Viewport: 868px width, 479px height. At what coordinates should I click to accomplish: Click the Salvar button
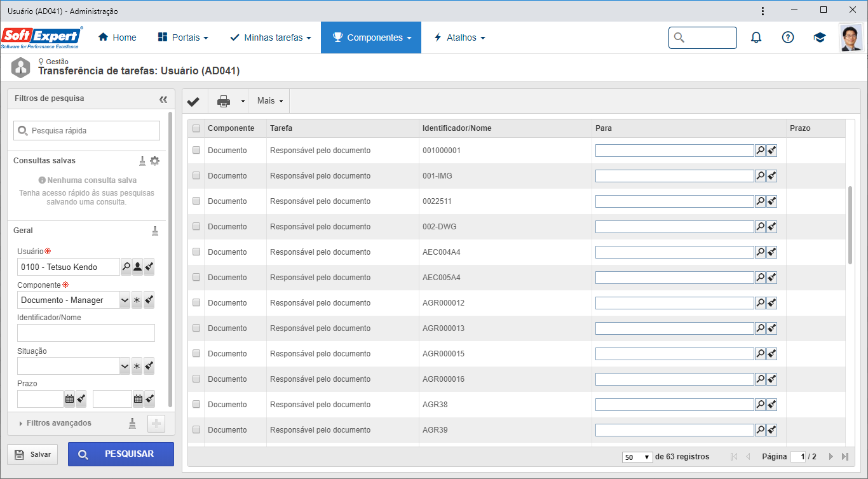[x=32, y=454]
